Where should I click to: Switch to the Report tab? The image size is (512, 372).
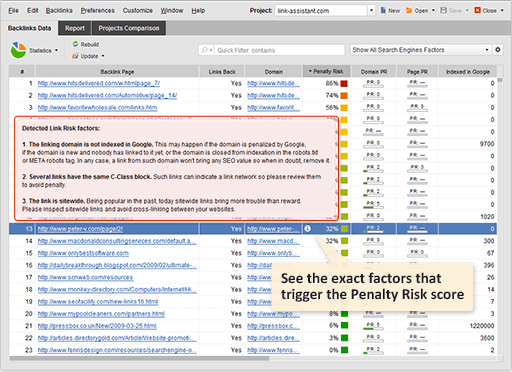pyautogui.click(x=75, y=28)
